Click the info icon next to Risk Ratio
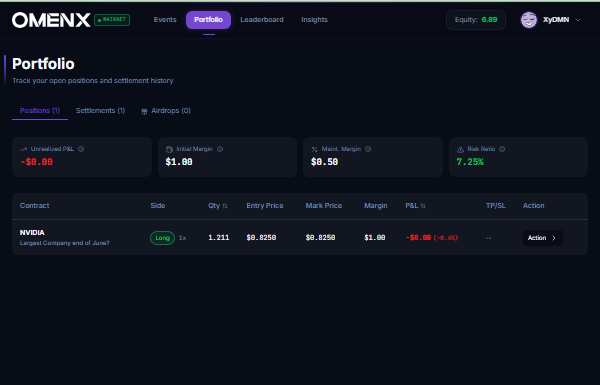 tap(502, 149)
